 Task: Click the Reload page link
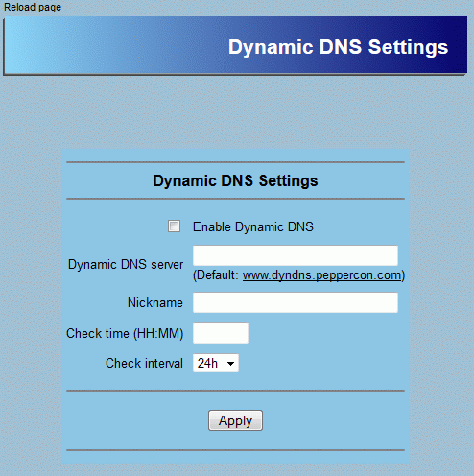click(x=33, y=7)
